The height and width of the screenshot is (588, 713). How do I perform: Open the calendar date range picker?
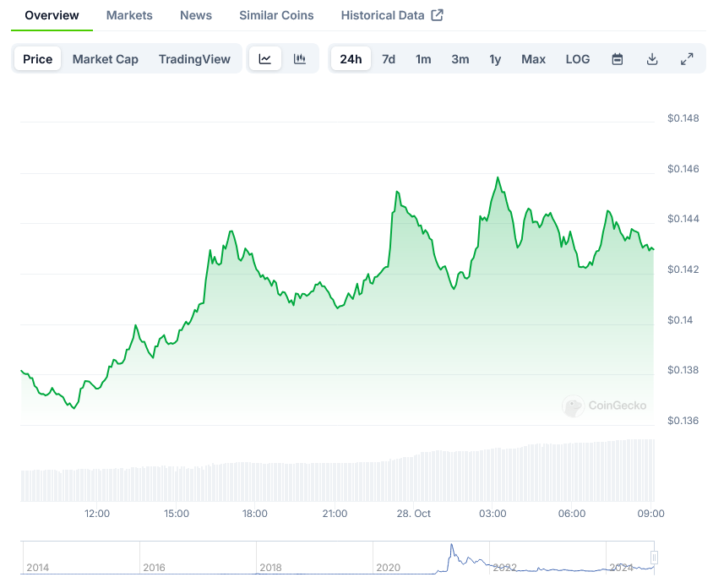(617, 59)
